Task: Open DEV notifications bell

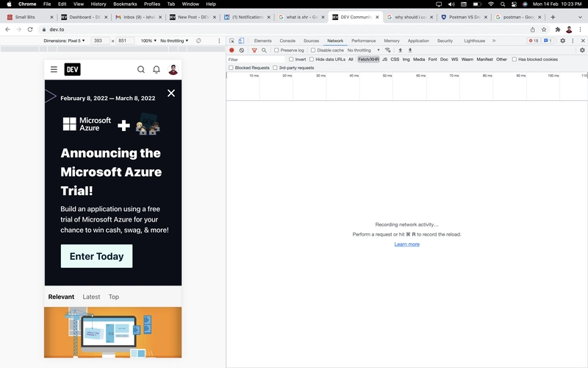Action: pos(157,69)
